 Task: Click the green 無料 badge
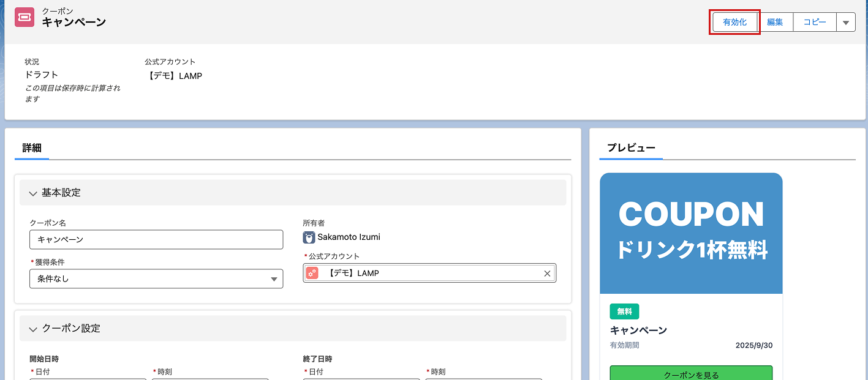[624, 311]
